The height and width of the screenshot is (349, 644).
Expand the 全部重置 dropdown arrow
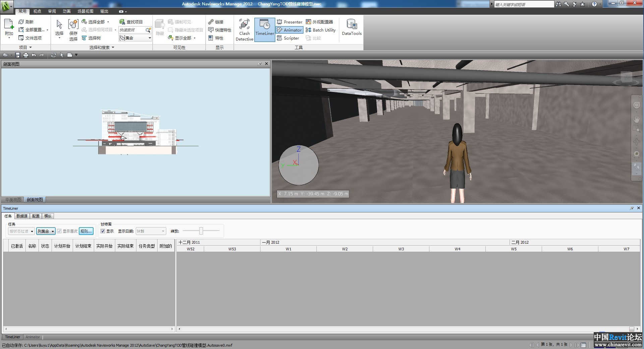[x=47, y=30]
